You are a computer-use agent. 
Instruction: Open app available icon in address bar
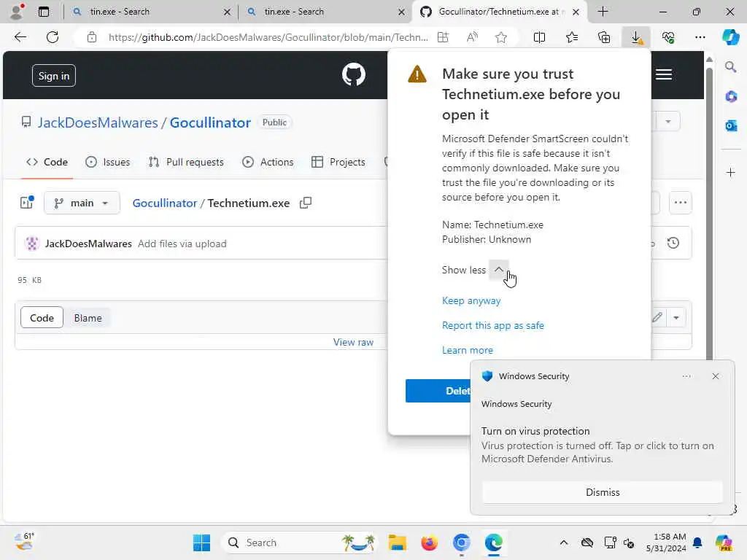coord(443,37)
